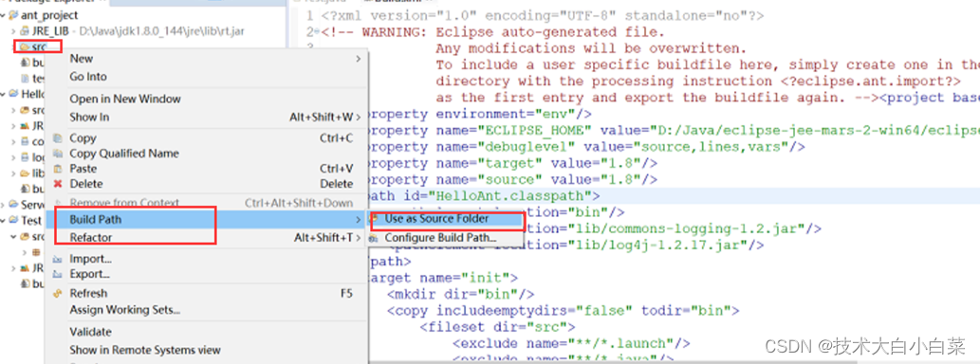Click exclude name="**/*.launch" line
980x364 pixels.
[571, 343]
